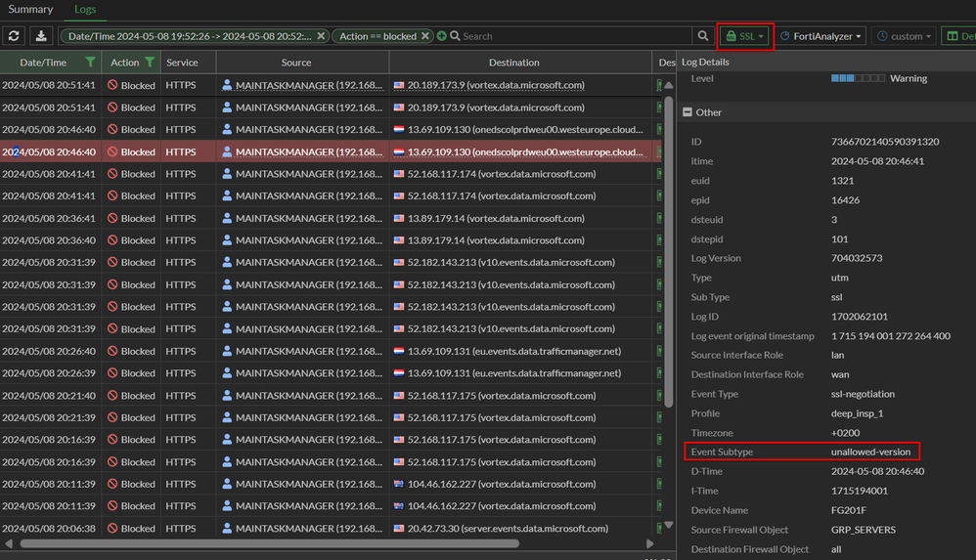Click the Service column header
976x560 pixels.
pyautogui.click(x=182, y=63)
